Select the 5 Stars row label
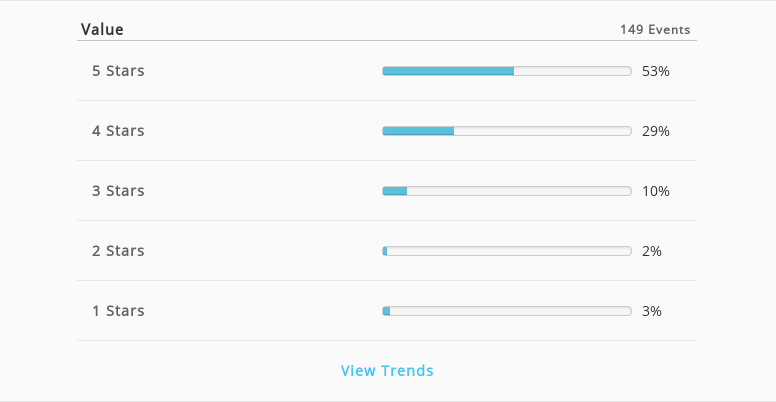Screen dimensions: 776x402 pyautogui.click(x=118, y=71)
